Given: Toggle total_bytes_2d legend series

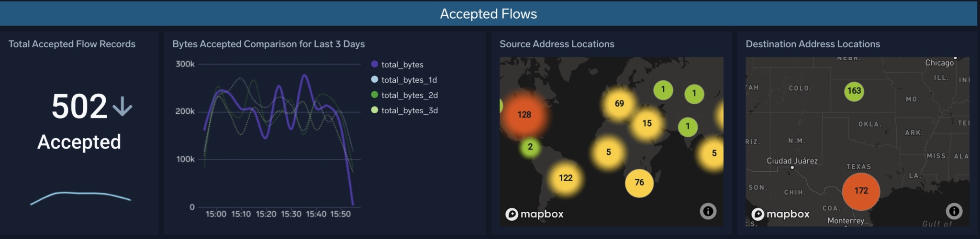Looking at the screenshot, I should click(x=405, y=95).
